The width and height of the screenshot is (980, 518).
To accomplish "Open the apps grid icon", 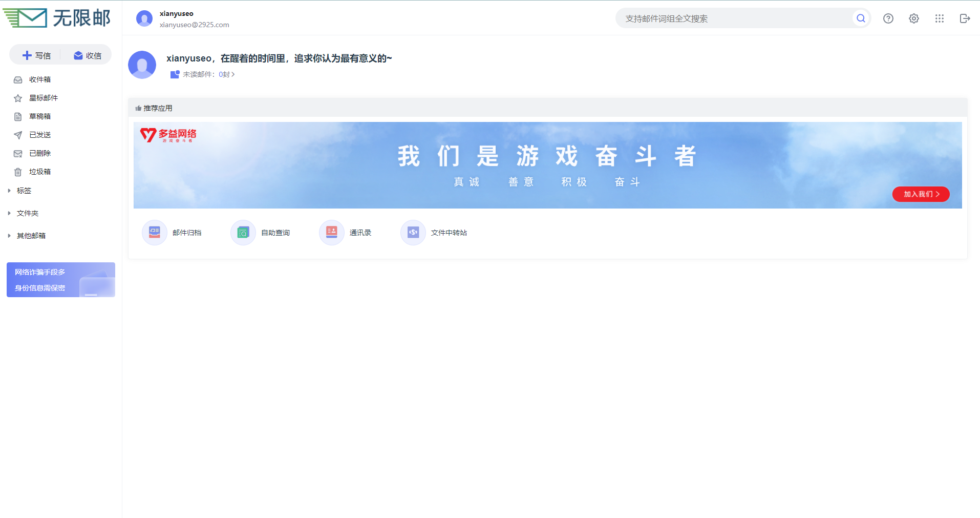I will click(x=940, y=18).
